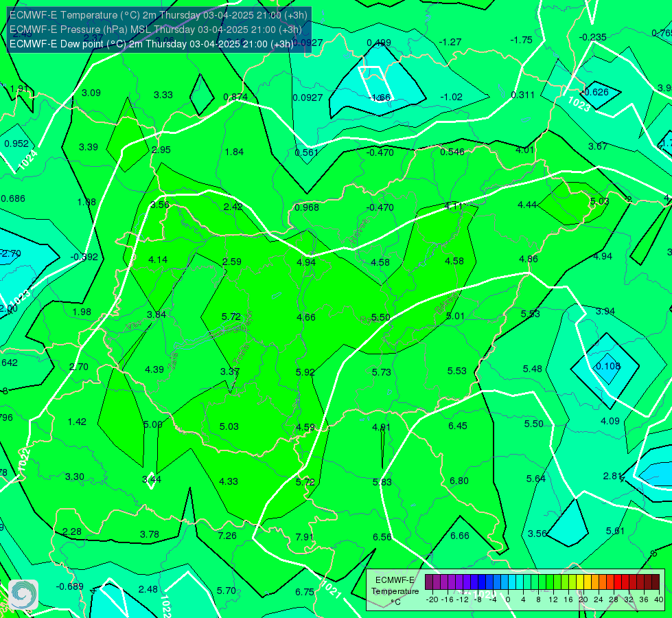
Task: Click the 1021 isobar label above the legend
Action: pyautogui.click(x=331, y=589)
